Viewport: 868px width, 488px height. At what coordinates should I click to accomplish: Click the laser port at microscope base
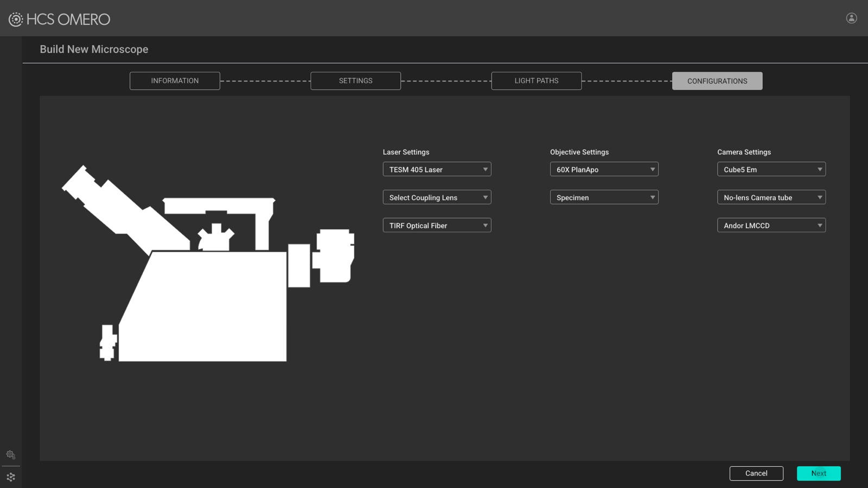click(x=108, y=343)
